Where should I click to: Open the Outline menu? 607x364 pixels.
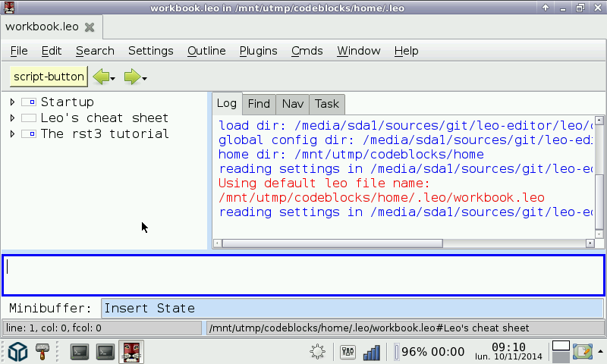(x=206, y=51)
